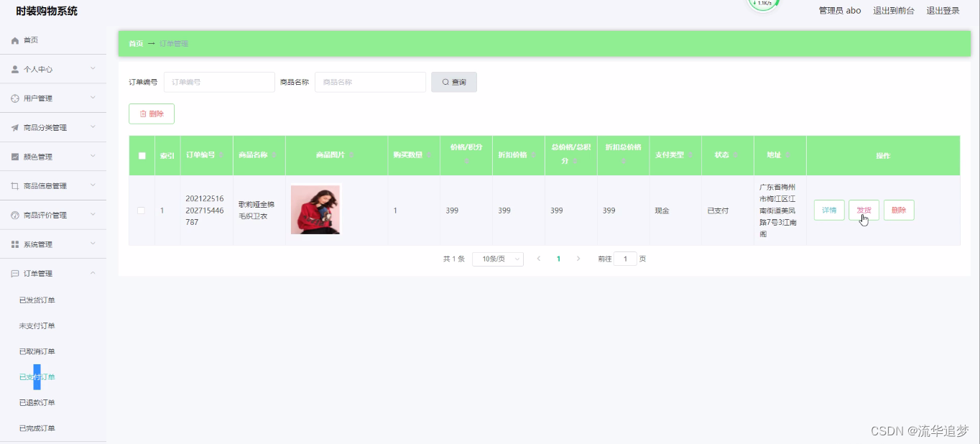Open 未支付订单 in the sidebar
Viewport: 980px width, 444px height.
coord(37,326)
